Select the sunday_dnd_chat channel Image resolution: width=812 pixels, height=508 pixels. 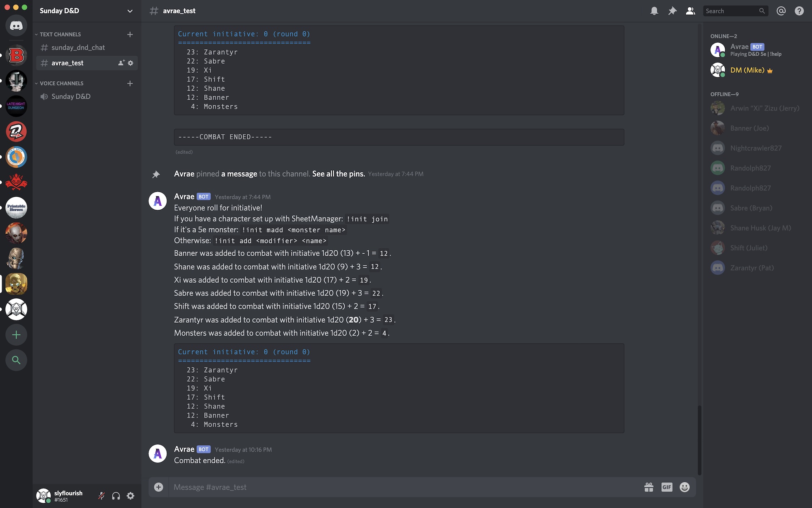coord(78,47)
